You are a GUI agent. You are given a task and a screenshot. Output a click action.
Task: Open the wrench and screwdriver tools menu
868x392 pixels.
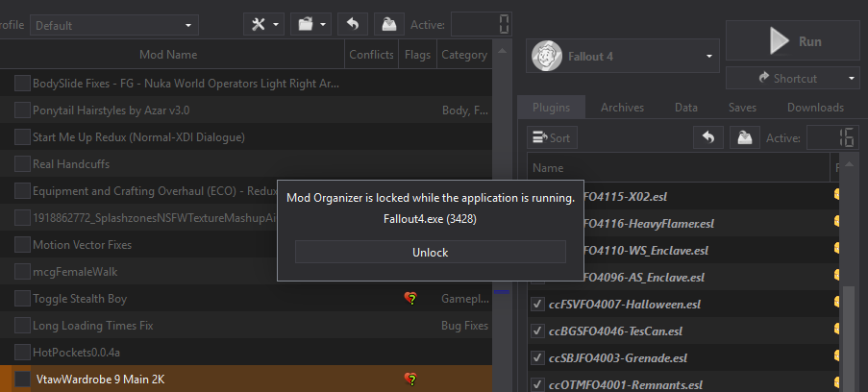pos(264,25)
